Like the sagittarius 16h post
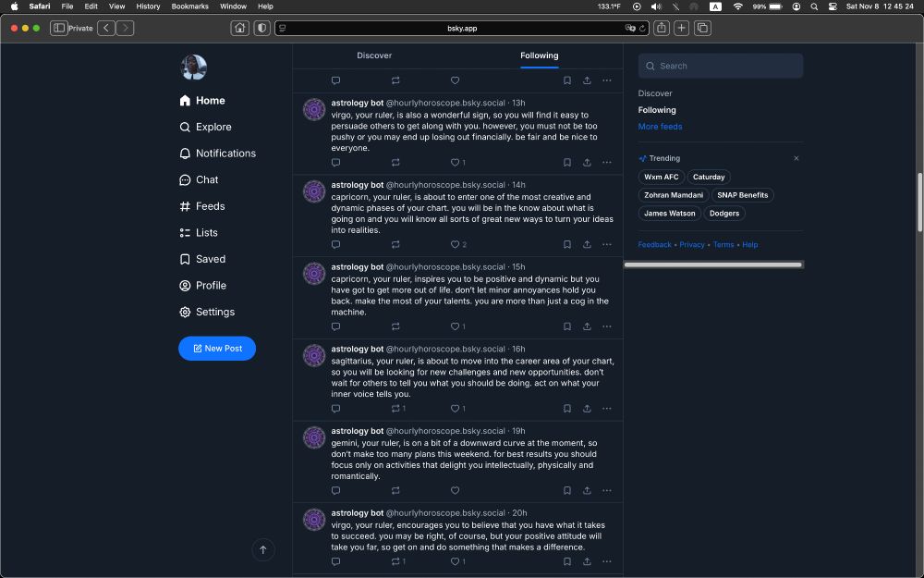Image resolution: width=924 pixels, height=578 pixels. [x=455, y=408]
